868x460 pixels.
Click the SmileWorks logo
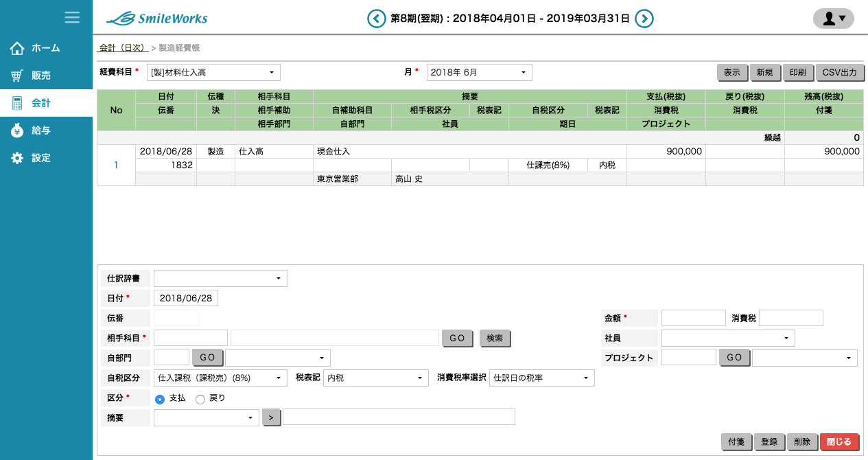(x=157, y=19)
